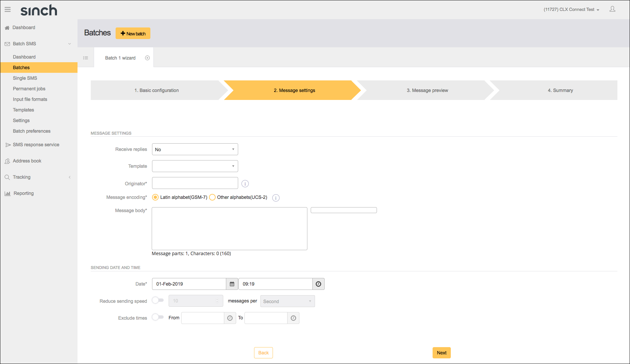The height and width of the screenshot is (364, 630).
Task: Open the time picker next to 09:19
Action: (318, 284)
